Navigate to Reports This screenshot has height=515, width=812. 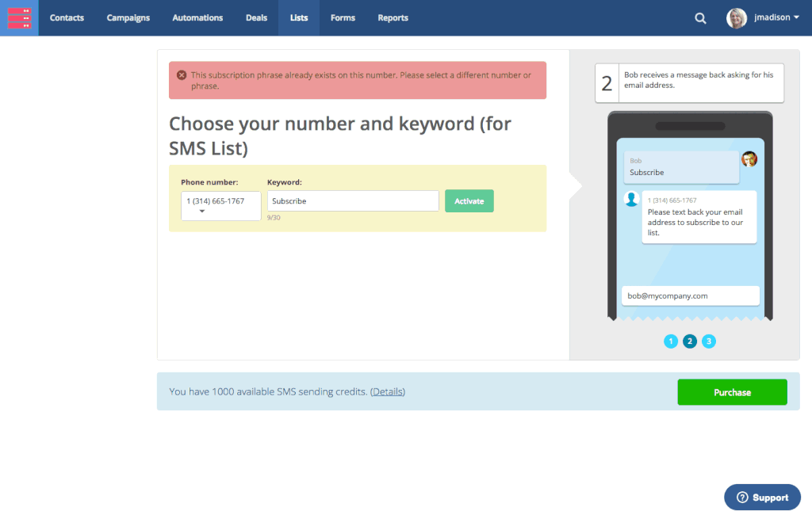pos(393,17)
